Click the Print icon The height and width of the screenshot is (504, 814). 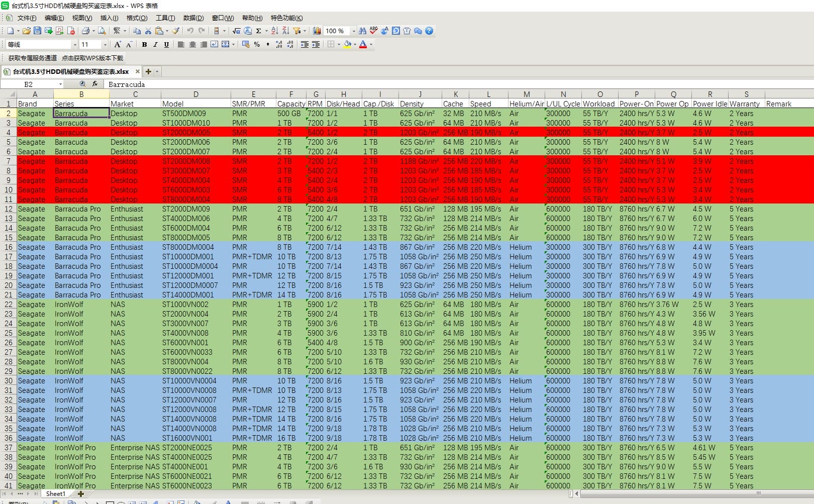coord(85,31)
